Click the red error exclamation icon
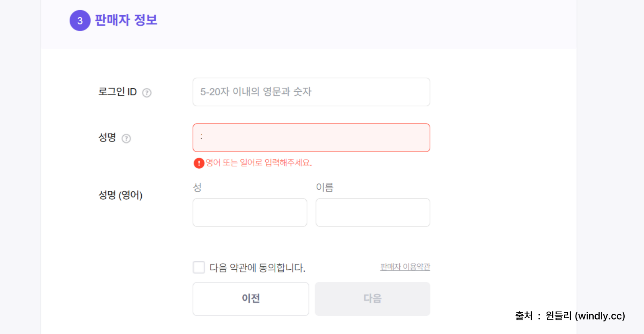The height and width of the screenshot is (334, 644). [x=199, y=163]
